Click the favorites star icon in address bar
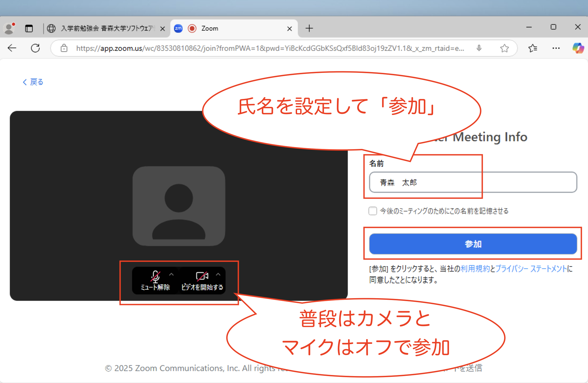This screenshot has width=588, height=383. pyautogui.click(x=504, y=48)
